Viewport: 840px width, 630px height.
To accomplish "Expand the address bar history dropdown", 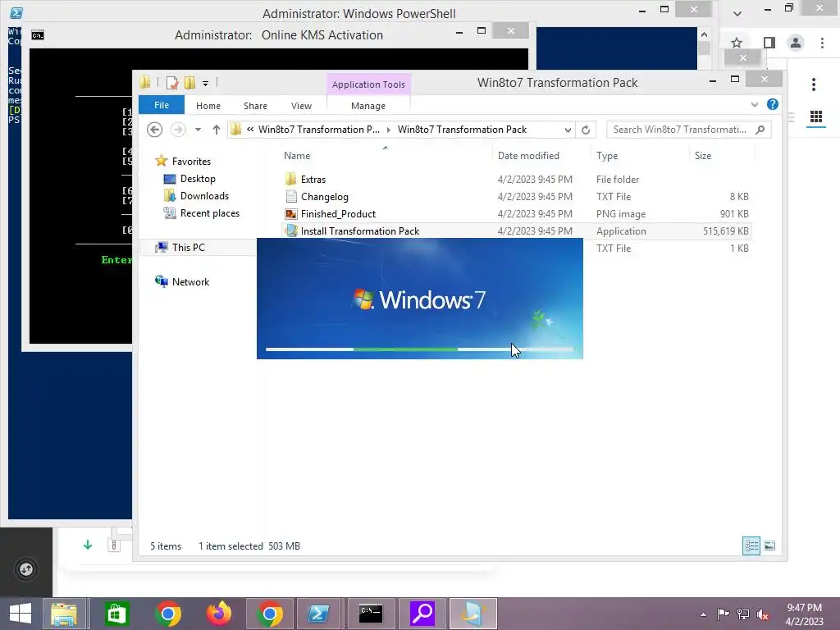I will pos(568,130).
